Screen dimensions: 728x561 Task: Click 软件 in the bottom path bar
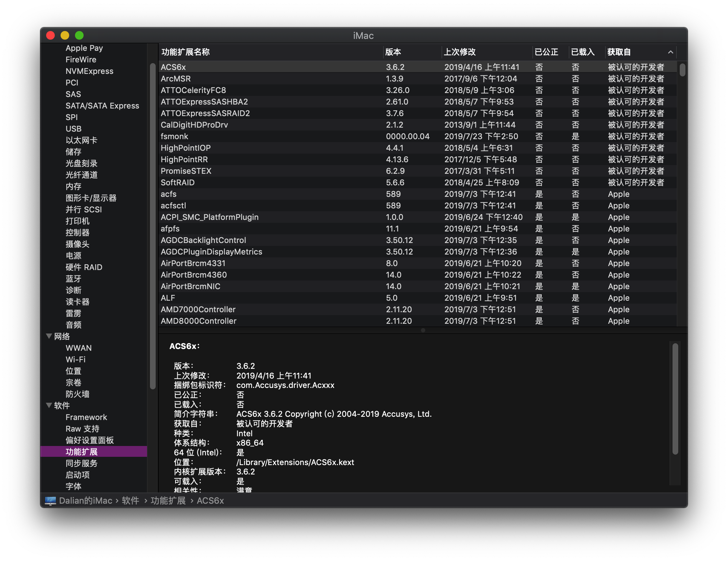pos(130,500)
